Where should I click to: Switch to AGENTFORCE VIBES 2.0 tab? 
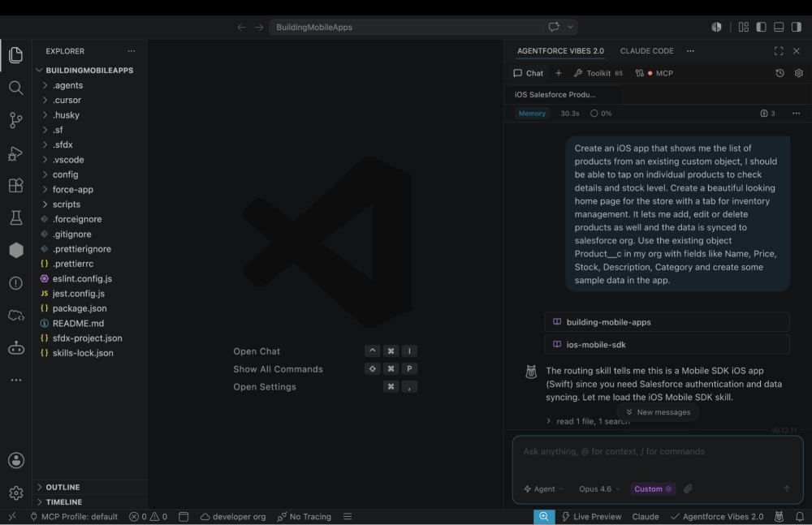[560, 51]
